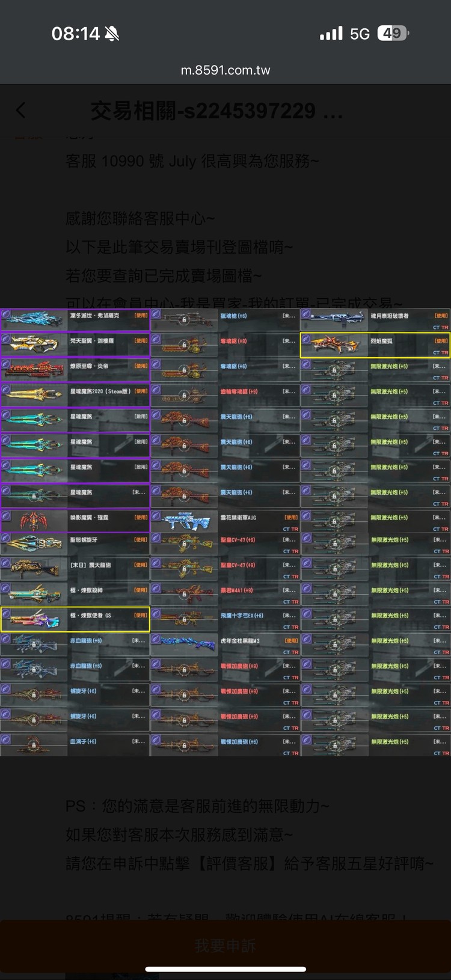Image resolution: width=451 pixels, height=980 pixels.
Task: Tap the padlock icon on 戰慄加農砲 (+6)
Action: tap(184, 746)
